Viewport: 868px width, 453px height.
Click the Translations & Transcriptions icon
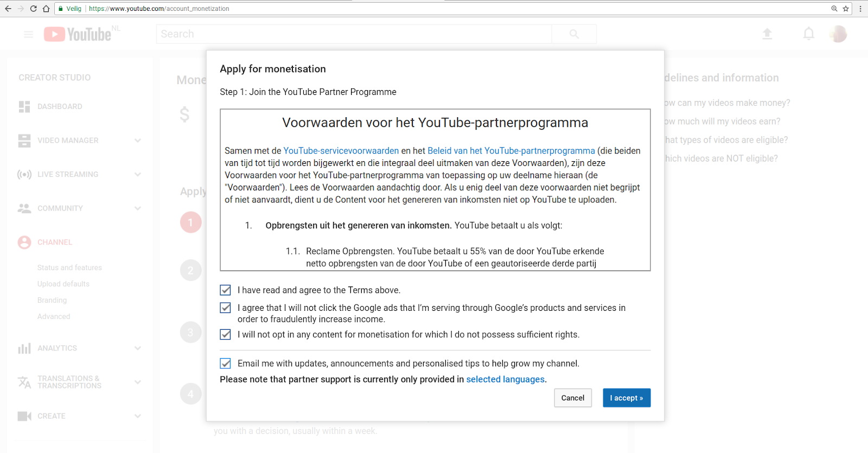[24, 382]
